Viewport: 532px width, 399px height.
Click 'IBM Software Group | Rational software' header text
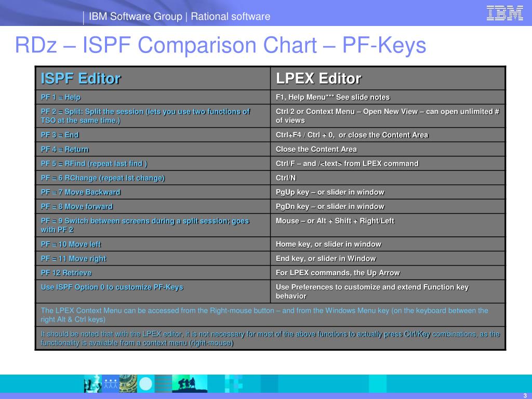point(179,16)
